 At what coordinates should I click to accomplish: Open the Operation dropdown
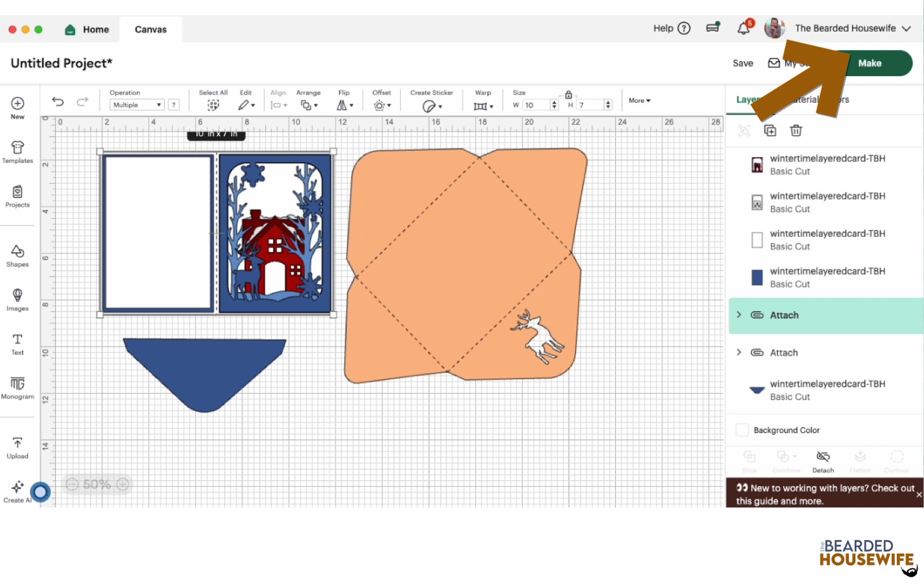tap(137, 105)
